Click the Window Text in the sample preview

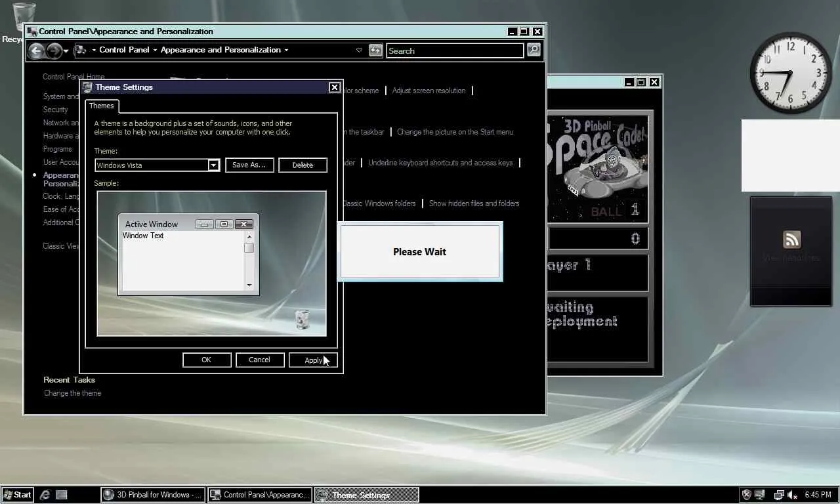[x=143, y=236]
